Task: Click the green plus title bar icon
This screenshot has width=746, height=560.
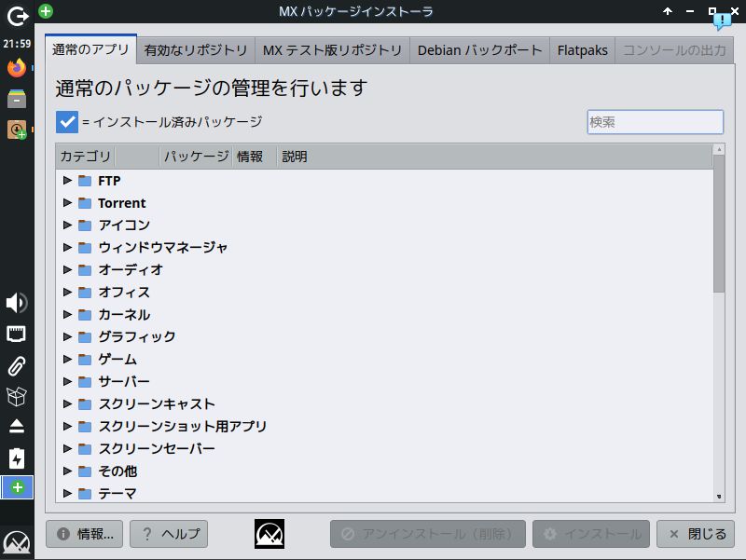Action: click(46, 10)
